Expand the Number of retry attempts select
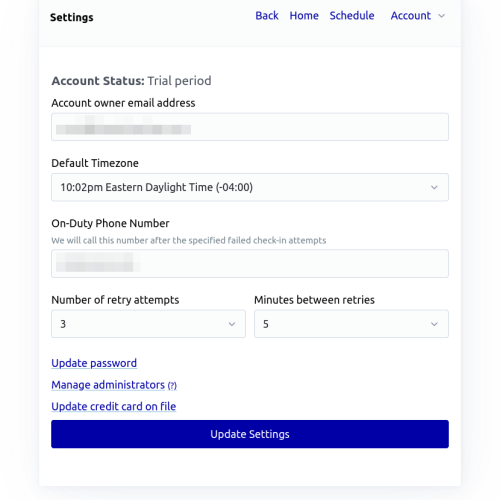Image resolution: width=500 pixels, height=500 pixels. pyautogui.click(x=148, y=324)
